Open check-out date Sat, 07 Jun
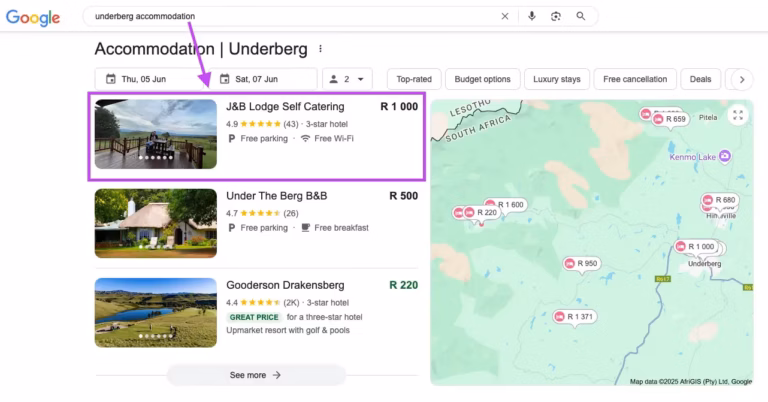Viewport: 768px width, 402px height. click(x=263, y=79)
